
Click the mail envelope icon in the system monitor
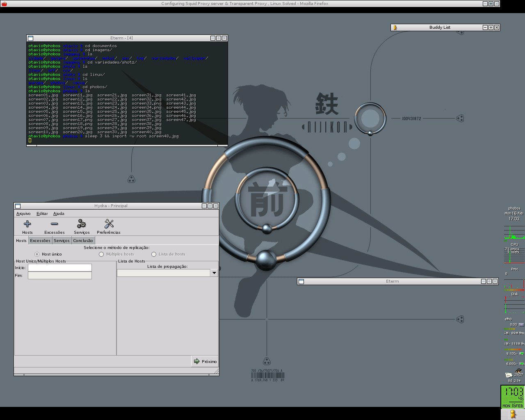pyautogui.click(x=509, y=375)
